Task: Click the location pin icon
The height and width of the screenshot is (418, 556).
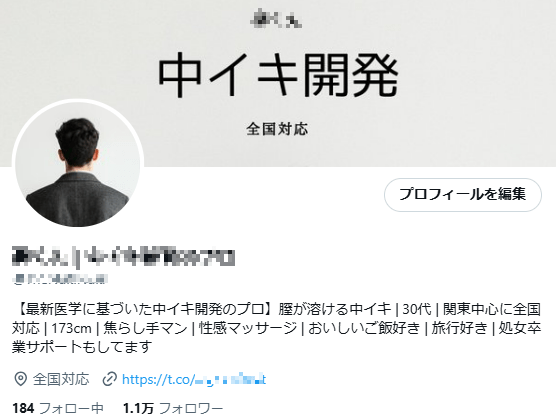Action: (x=21, y=379)
